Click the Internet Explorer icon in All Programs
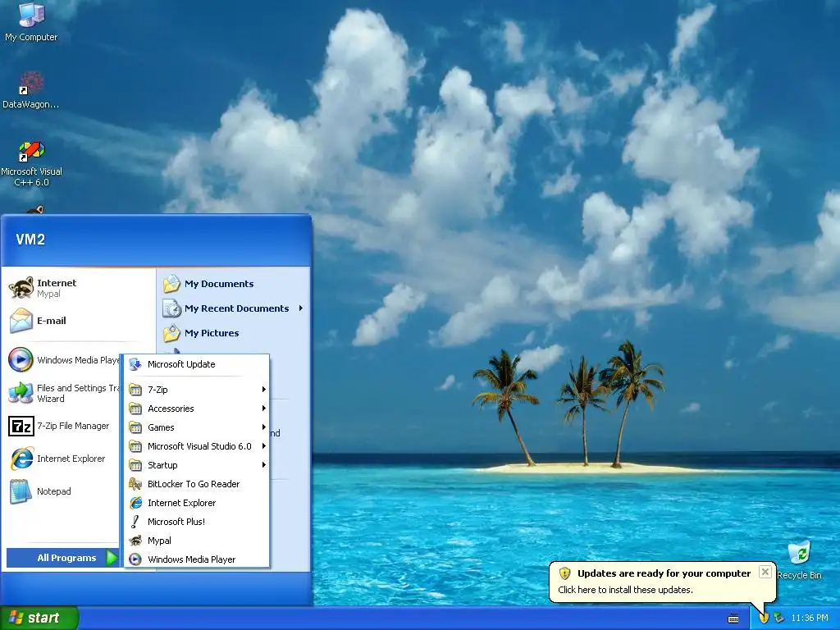The height and width of the screenshot is (630, 840). (135, 503)
